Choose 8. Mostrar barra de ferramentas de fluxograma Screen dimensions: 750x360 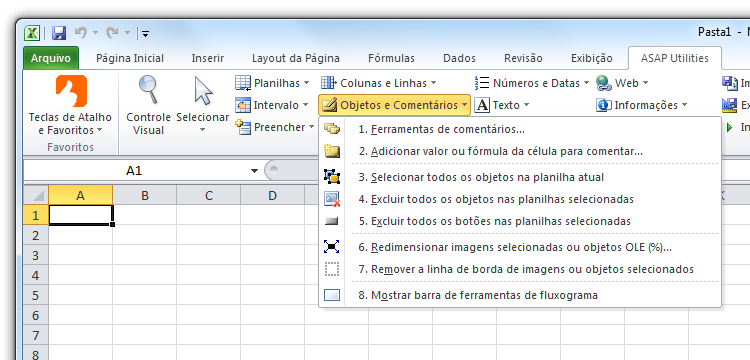tap(520, 295)
